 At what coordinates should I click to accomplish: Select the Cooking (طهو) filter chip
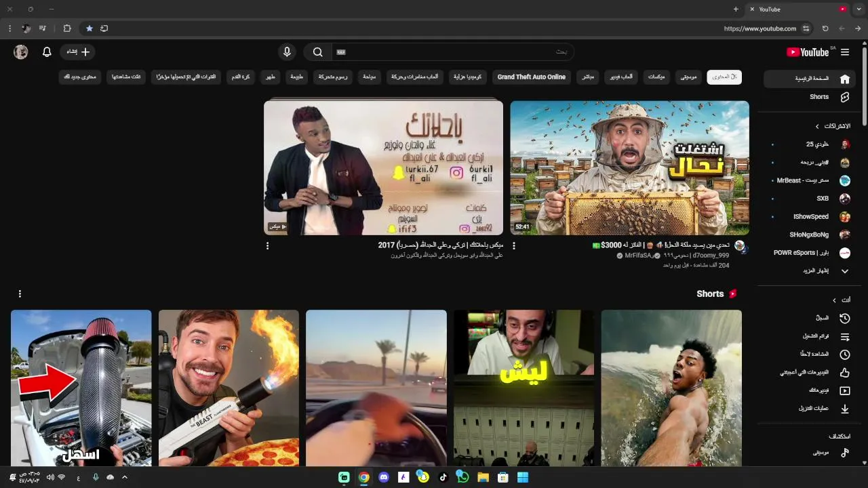tap(271, 77)
